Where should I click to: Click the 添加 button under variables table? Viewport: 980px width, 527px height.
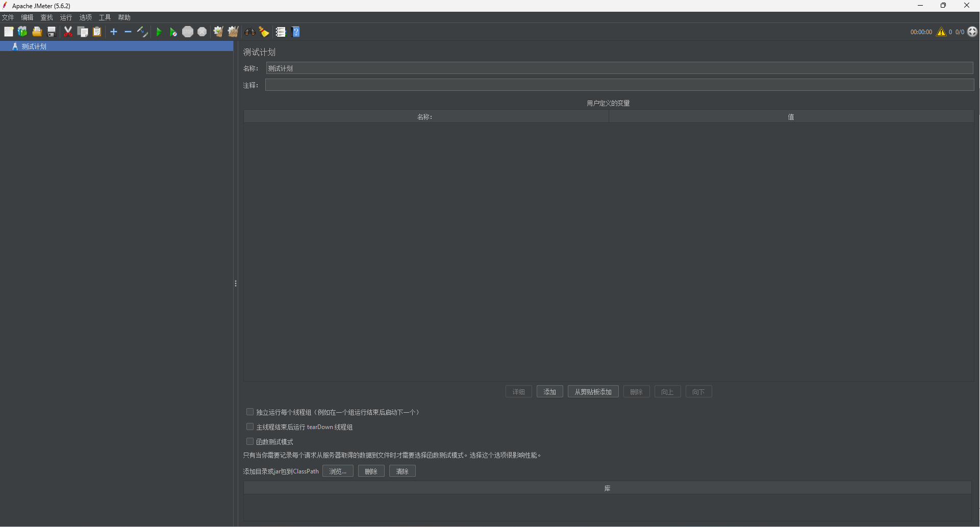pos(549,392)
